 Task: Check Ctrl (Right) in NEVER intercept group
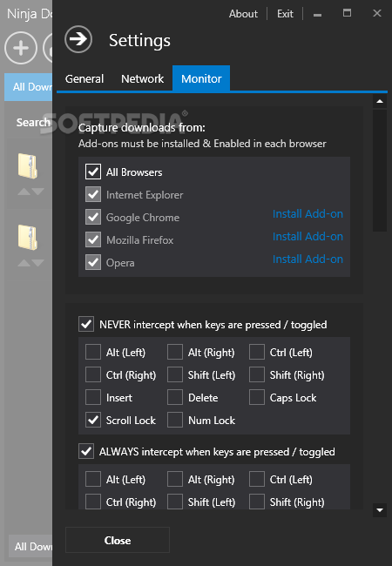click(x=93, y=374)
